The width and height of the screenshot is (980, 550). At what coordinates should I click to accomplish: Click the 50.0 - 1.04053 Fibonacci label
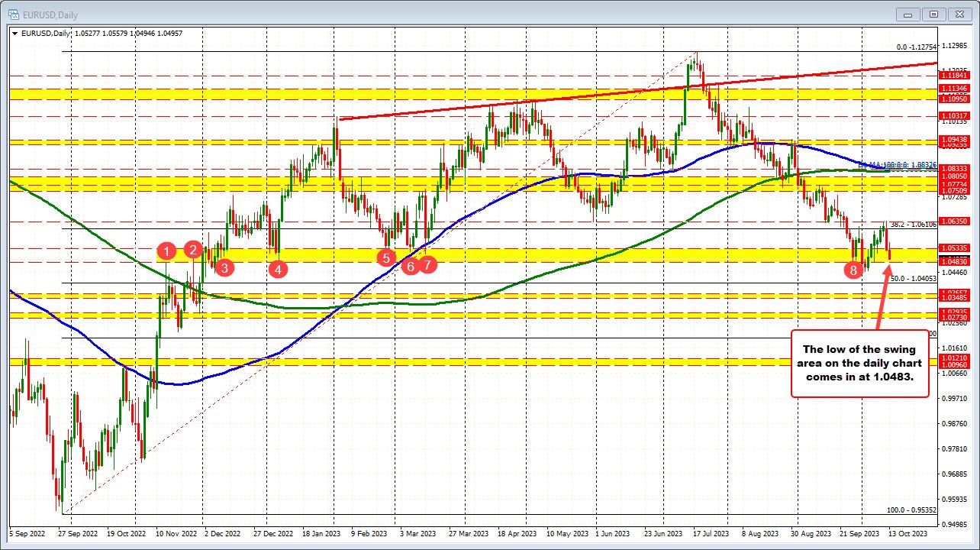[x=912, y=280]
